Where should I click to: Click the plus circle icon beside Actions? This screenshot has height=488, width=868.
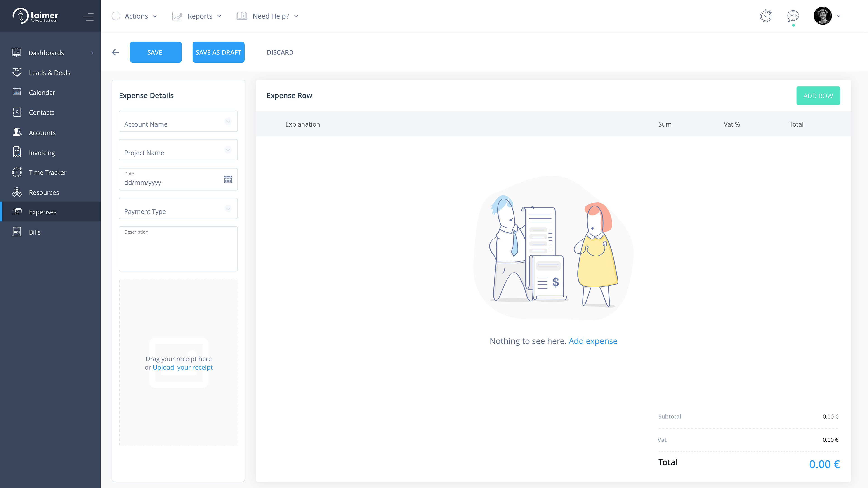[116, 16]
